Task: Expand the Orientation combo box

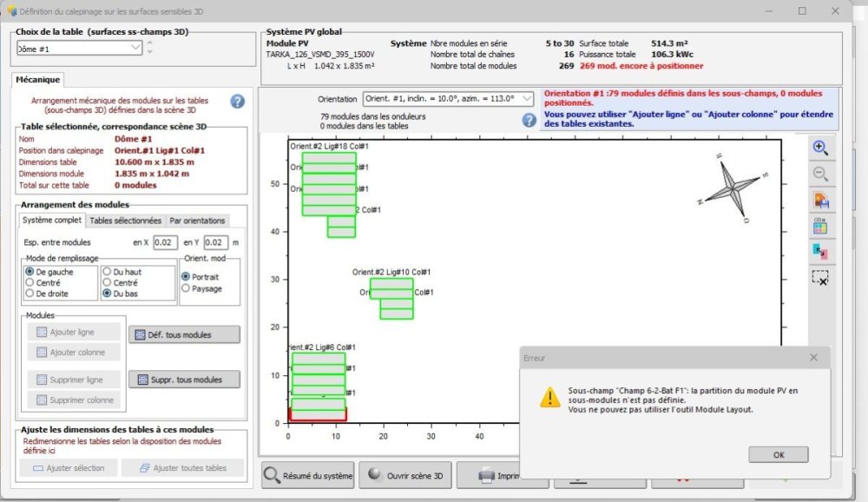Action: coord(526,99)
